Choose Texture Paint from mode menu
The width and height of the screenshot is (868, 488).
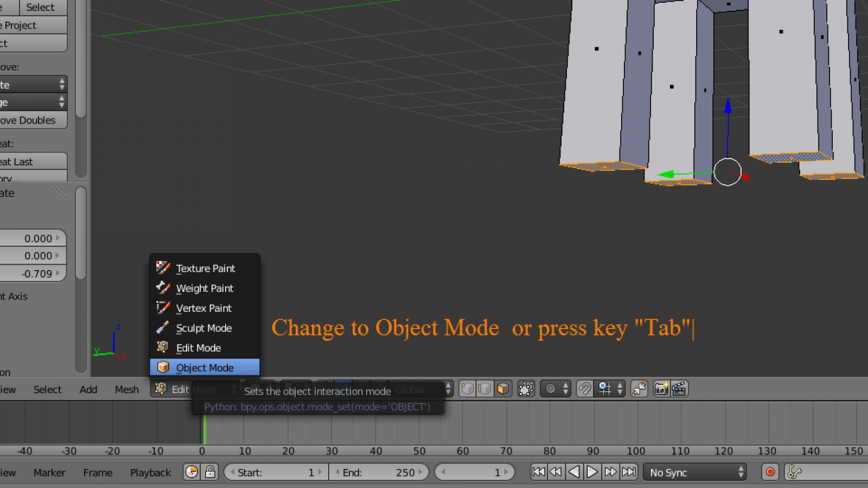[205, 268]
